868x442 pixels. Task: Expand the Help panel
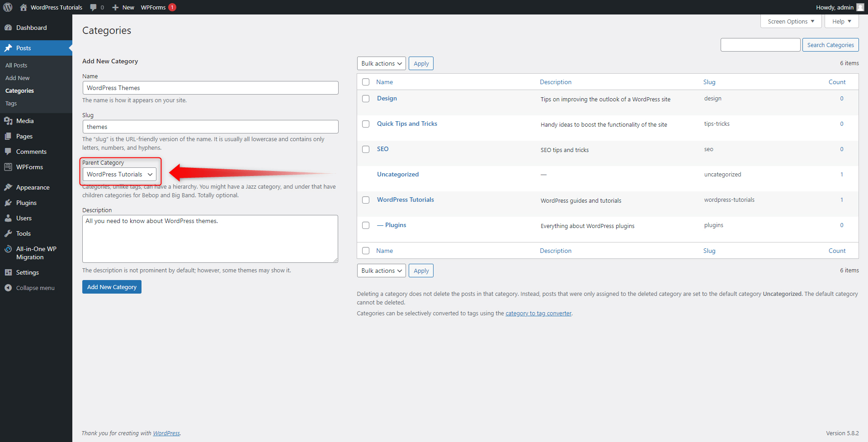[841, 21]
